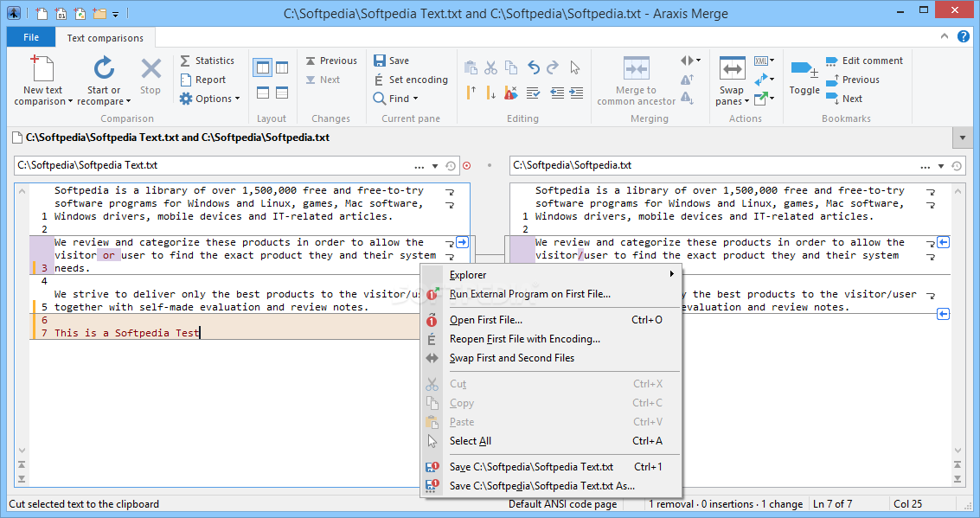Screen dimensions: 980x518
Task: Click Set encoding in Current pane
Action: tap(411, 80)
